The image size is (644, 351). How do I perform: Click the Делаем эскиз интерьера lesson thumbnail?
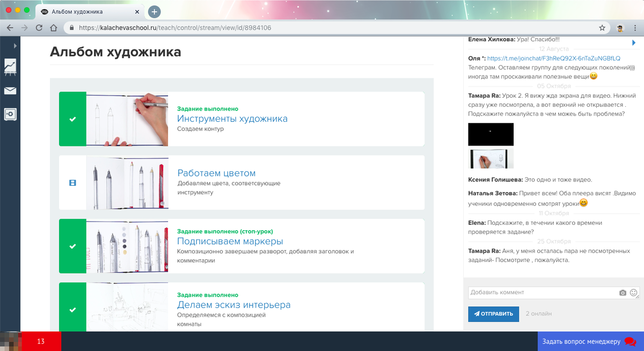point(127,307)
